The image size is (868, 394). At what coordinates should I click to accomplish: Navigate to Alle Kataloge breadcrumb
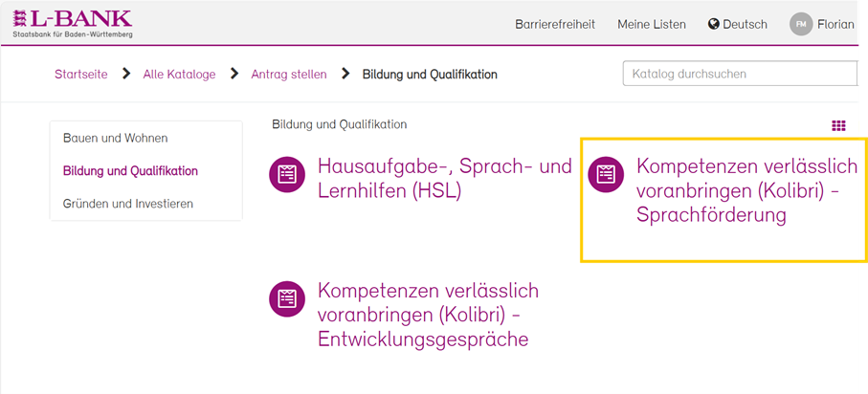pyautogui.click(x=179, y=74)
